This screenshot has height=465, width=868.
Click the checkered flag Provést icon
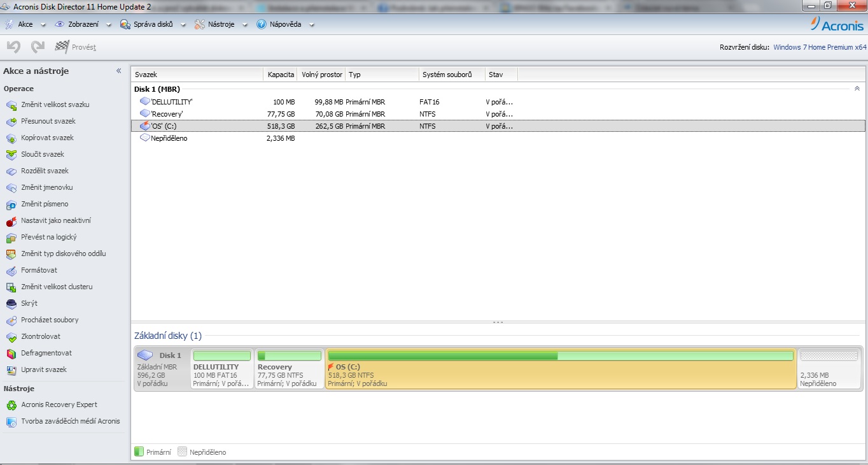coord(62,46)
